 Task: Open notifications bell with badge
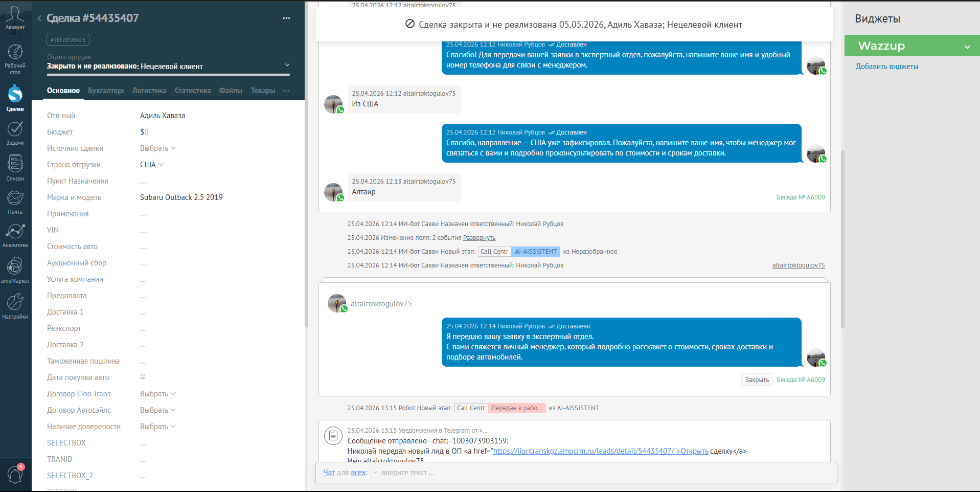pos(15,475)
